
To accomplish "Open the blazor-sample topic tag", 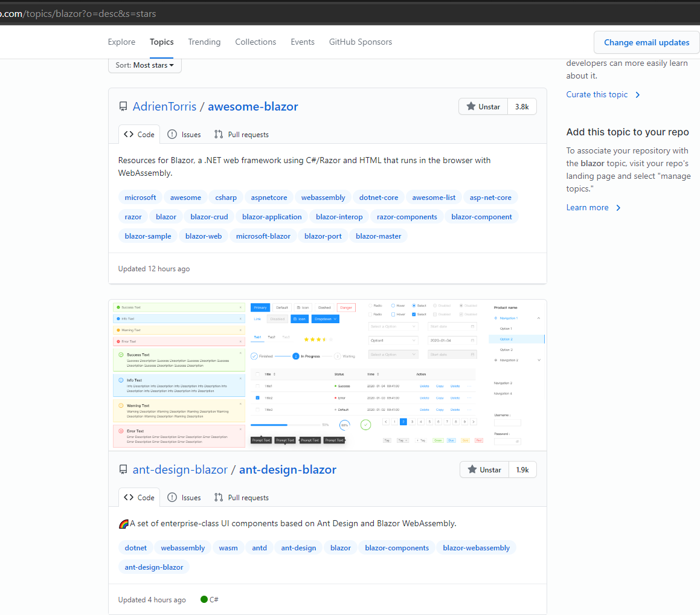I will [148, 236].
